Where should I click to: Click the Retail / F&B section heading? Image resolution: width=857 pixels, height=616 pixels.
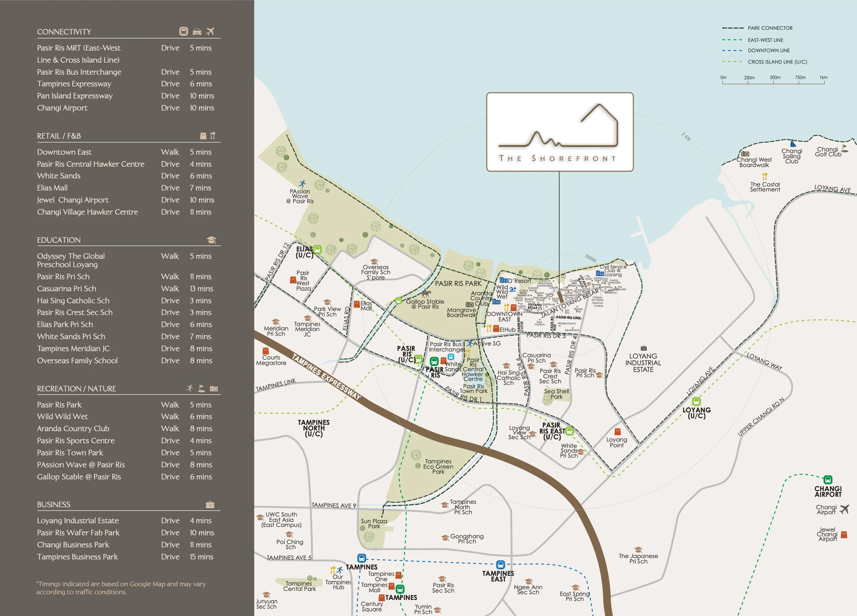click(59, 136)
